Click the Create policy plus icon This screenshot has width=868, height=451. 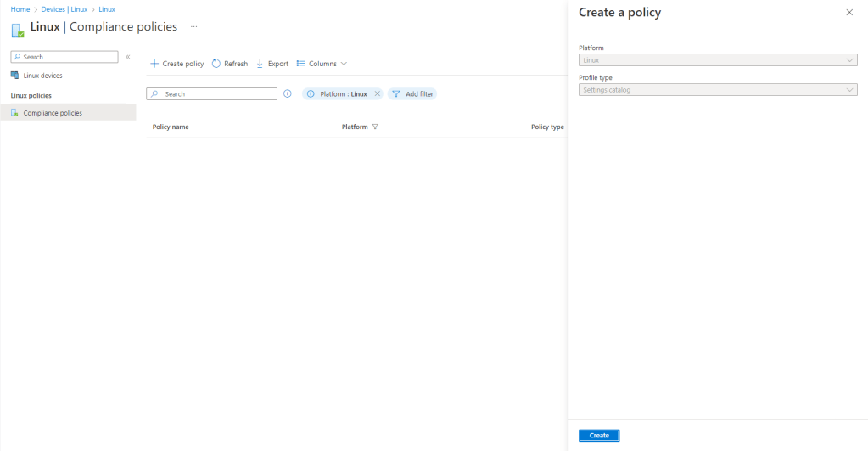click(x=154, y=64)
